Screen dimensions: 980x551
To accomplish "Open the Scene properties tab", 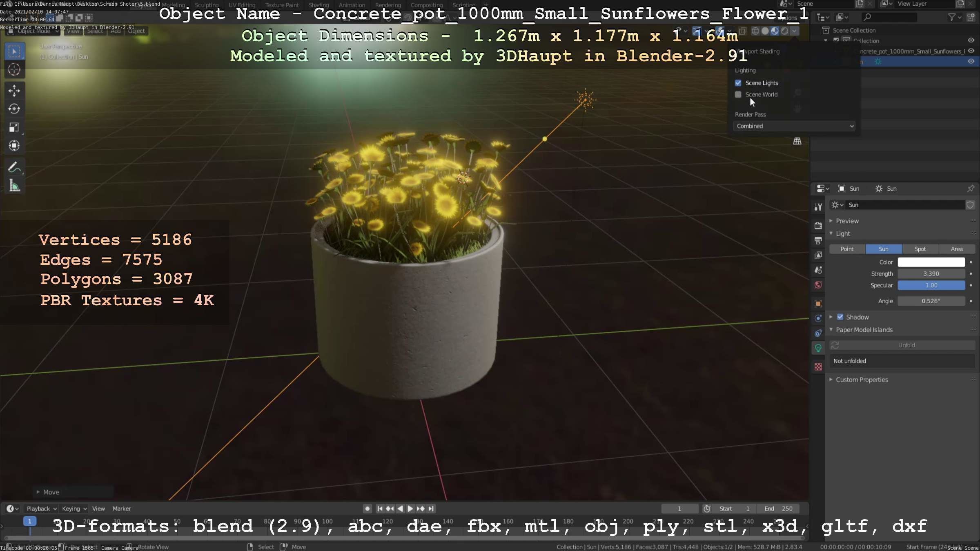I will tap(818, 270).
